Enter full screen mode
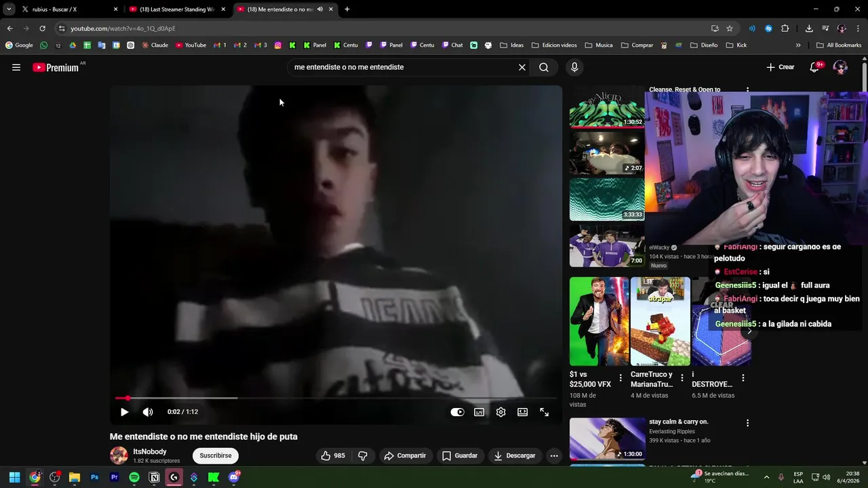 tap(544, 412)
